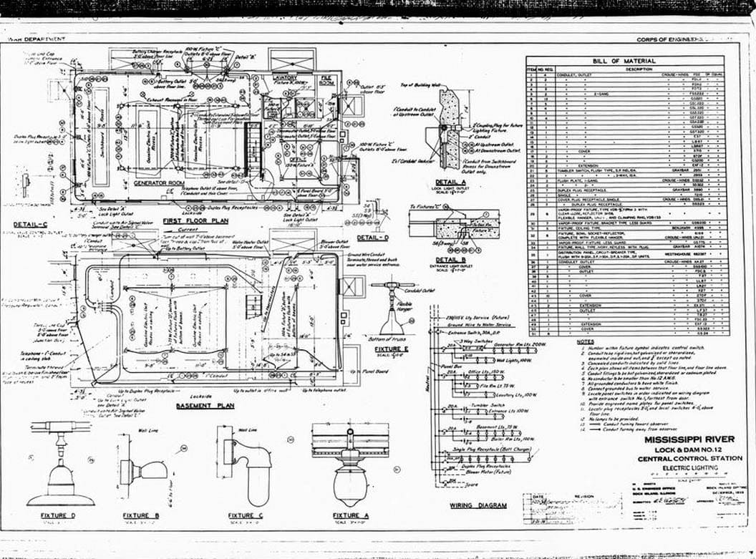Select the Corps of Engineers header text
756x559 pixels.
pyautogui.click(x=677, y=40)
